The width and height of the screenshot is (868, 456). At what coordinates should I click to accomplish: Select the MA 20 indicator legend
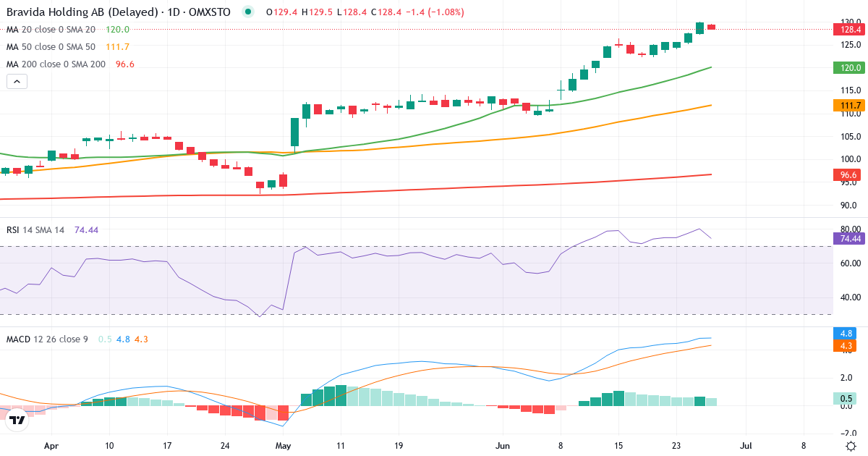tap(68, 30)
